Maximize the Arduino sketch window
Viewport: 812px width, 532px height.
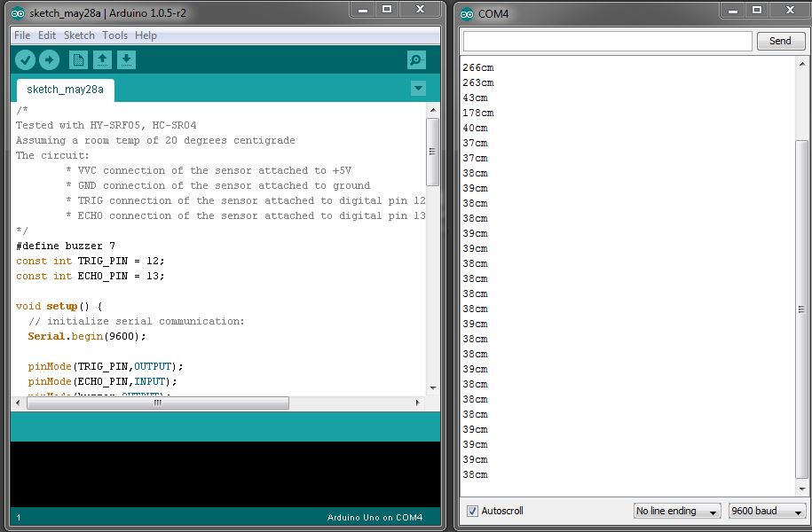[x=387, y=10]
